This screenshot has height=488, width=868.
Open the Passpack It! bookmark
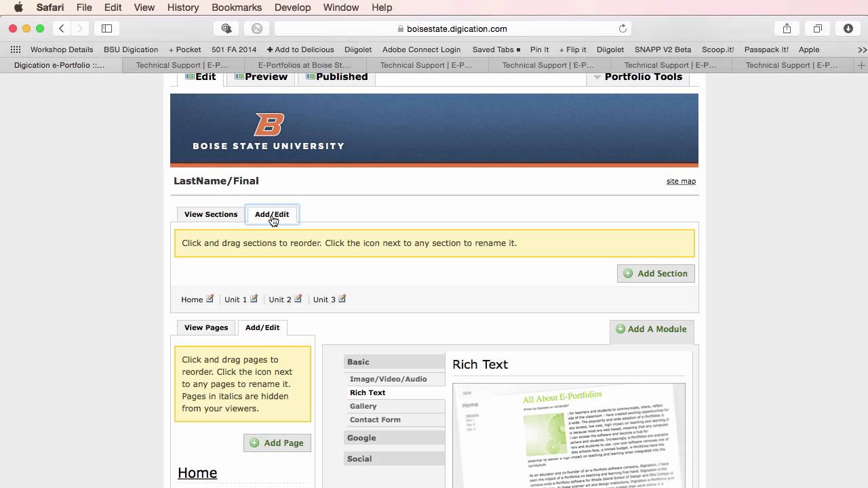[x=766, y=49]
